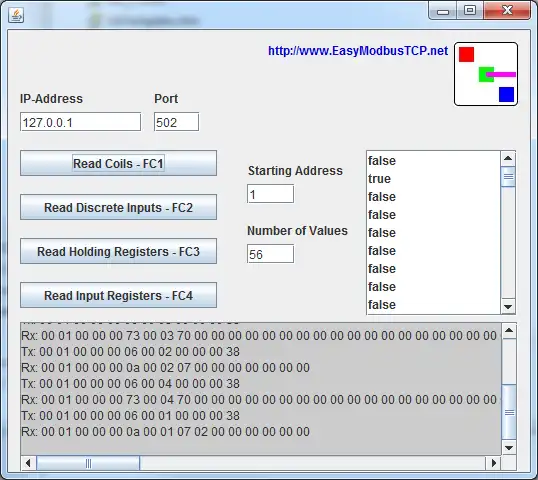Screen dimensions: 538x480
Task: Click the Starting Address label
Action: click(x=295, y=171)
